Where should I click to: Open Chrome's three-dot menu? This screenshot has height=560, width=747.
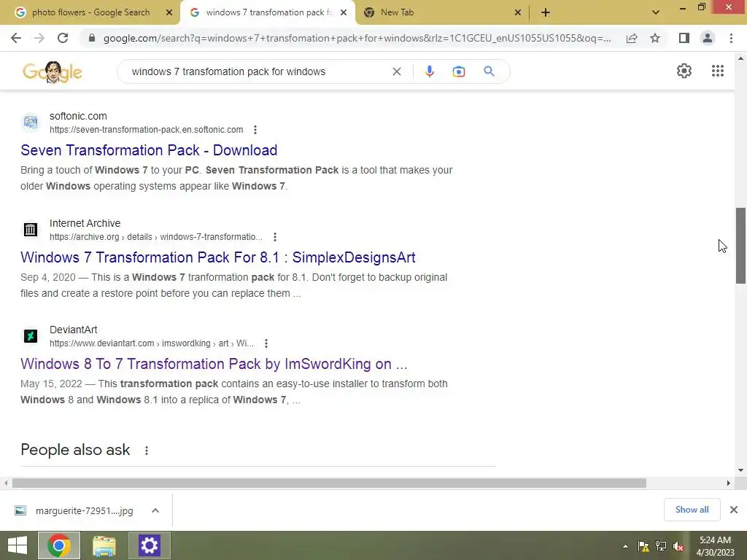[731, 38]
